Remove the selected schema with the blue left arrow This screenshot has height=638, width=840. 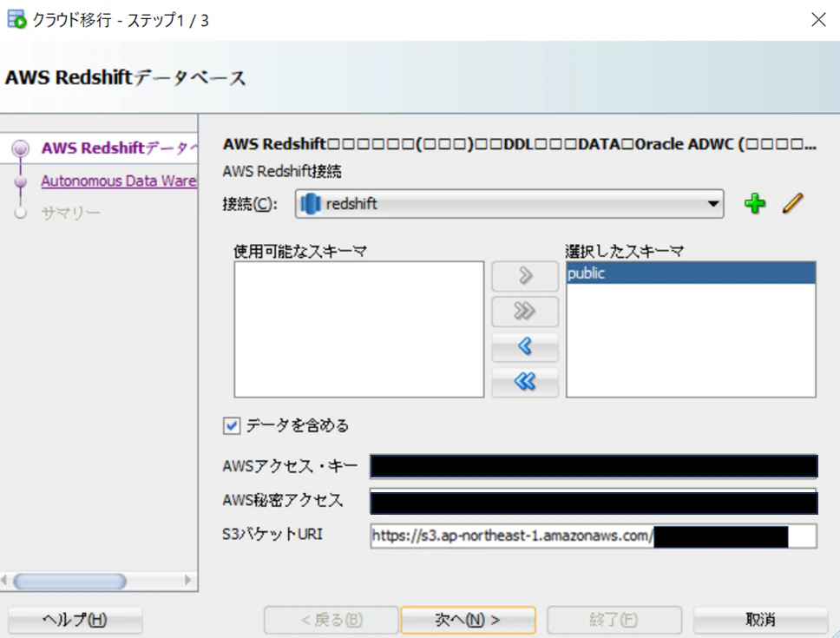(525, 346)
